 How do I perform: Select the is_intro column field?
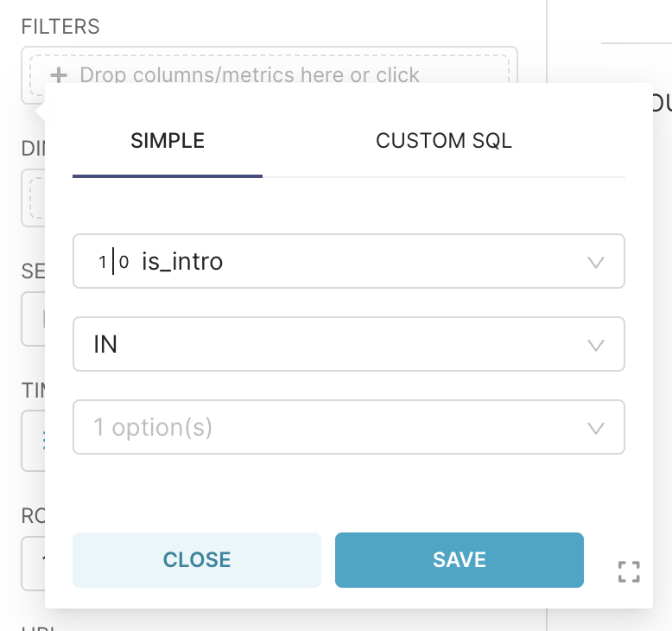click(346, 262)
